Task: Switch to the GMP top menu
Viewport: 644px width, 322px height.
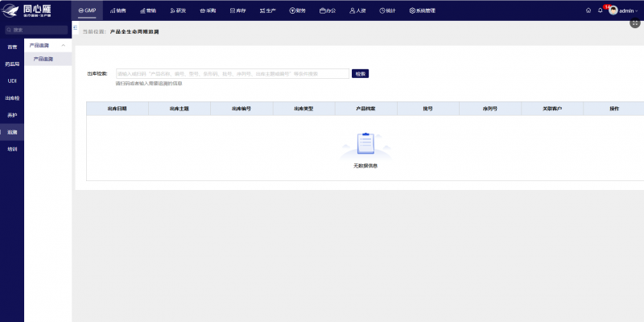Action: pos(87,10)
